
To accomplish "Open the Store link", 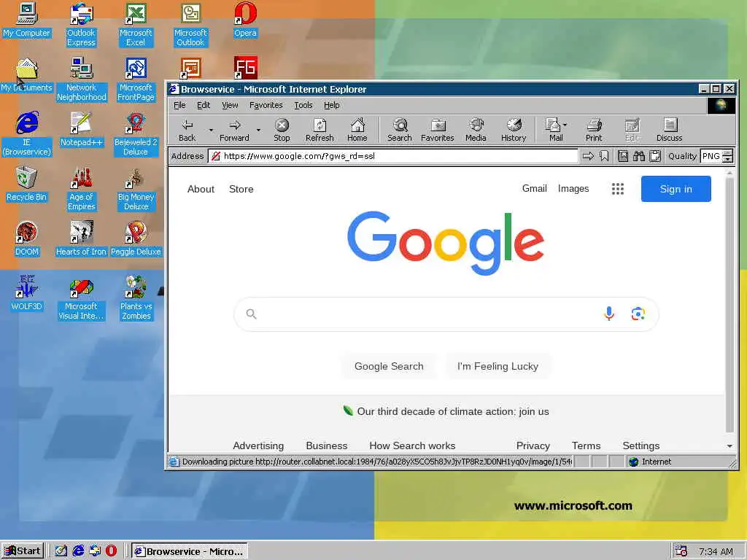I will tap(241, 189).
